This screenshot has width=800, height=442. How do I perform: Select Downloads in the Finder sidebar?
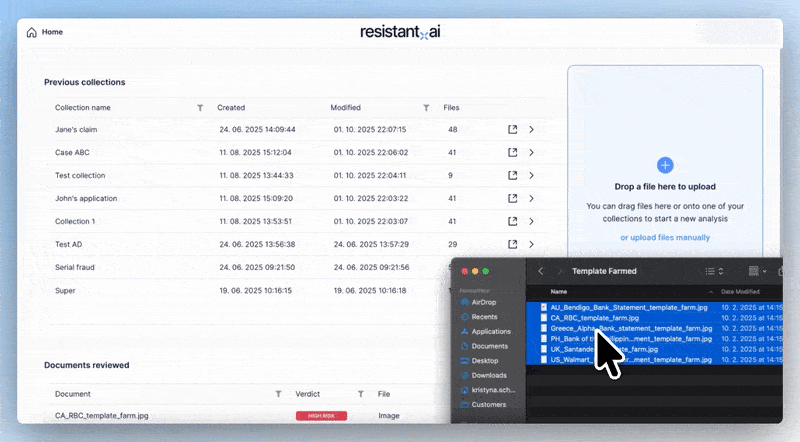pyautogui.click(x=489, y=375)
